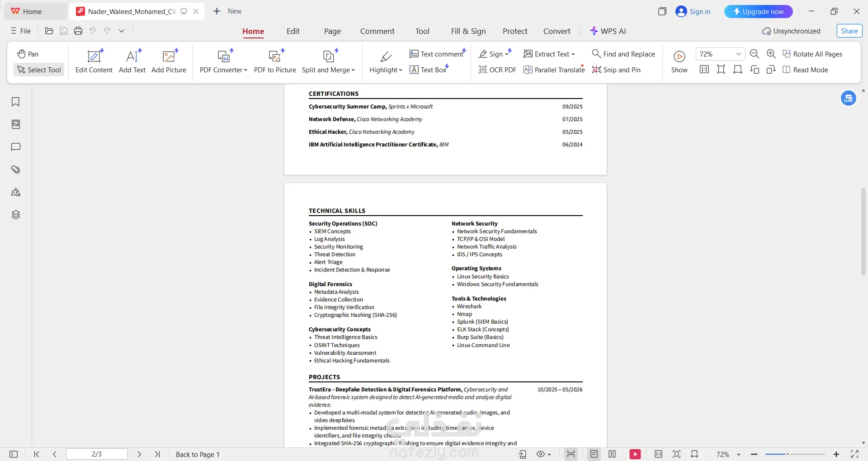The image size is (868, 461).
Task: Open the 72% zoom combo box in ribbon
Action: point(721,54)
